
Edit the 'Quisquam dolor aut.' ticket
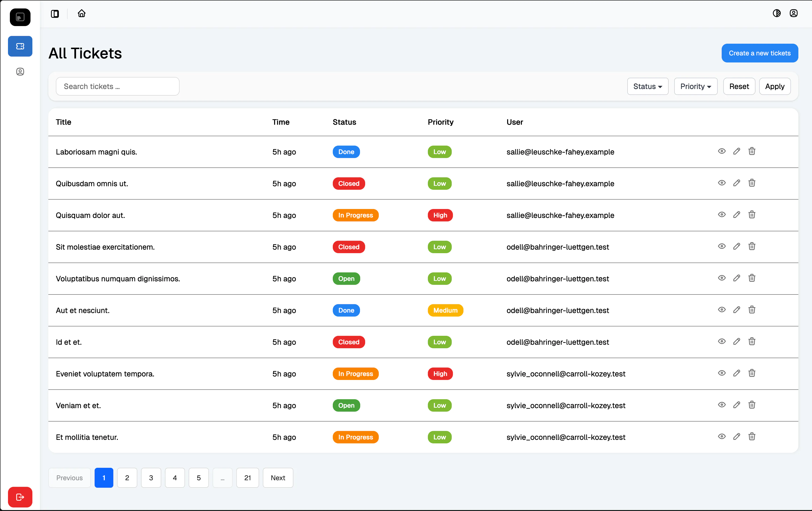pyautogui.click(x=737, y=215)
